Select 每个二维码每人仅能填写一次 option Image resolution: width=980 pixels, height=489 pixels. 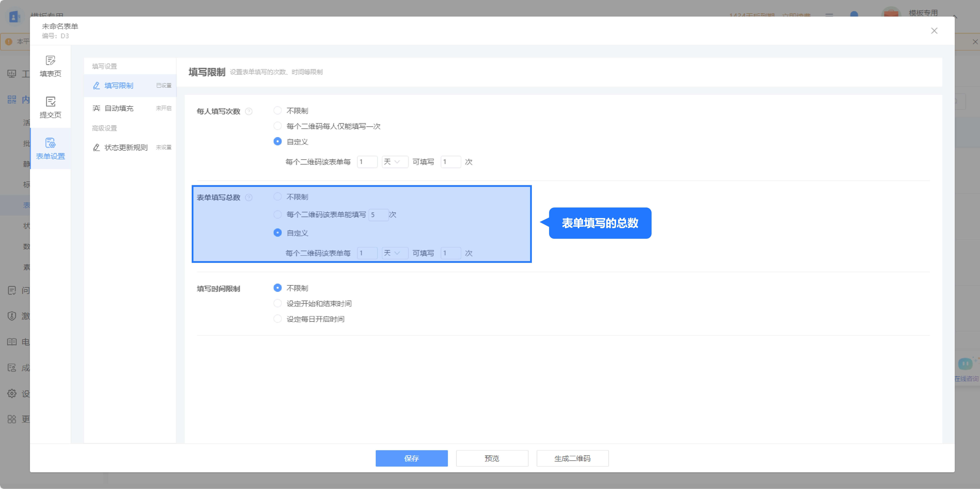pos(278,126)
